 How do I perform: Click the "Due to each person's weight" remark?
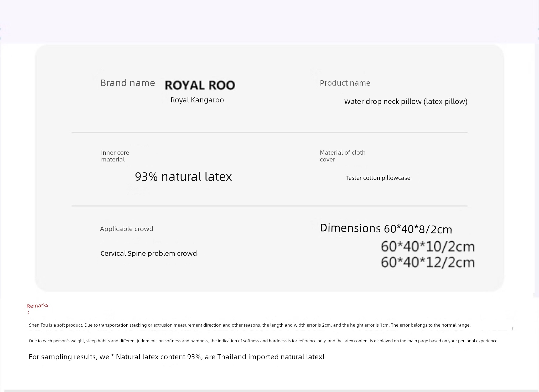(263, 341)
